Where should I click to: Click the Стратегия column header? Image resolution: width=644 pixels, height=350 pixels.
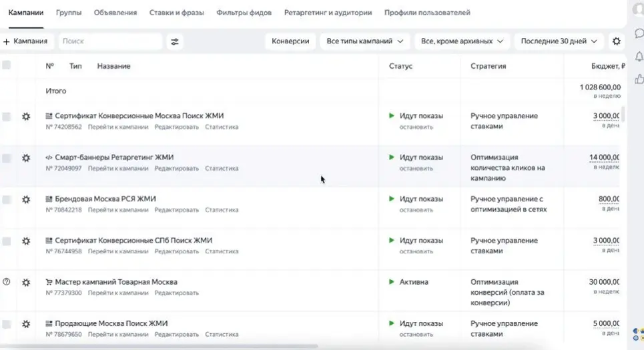pyautogui.click(x=488, y=66)
